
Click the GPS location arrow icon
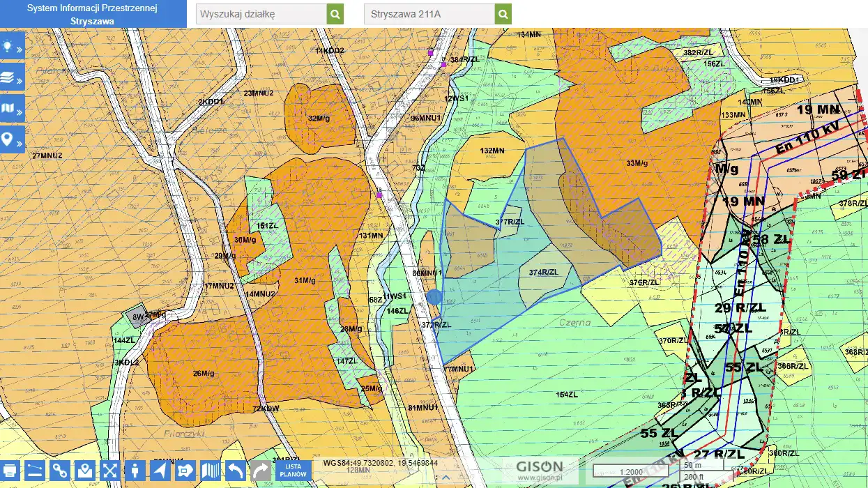(x=160, y=471)
